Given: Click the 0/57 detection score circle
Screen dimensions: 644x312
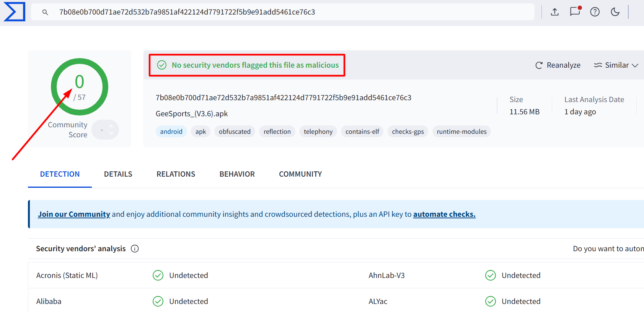Looking at the screenshot, I should (x=80, y=87).
